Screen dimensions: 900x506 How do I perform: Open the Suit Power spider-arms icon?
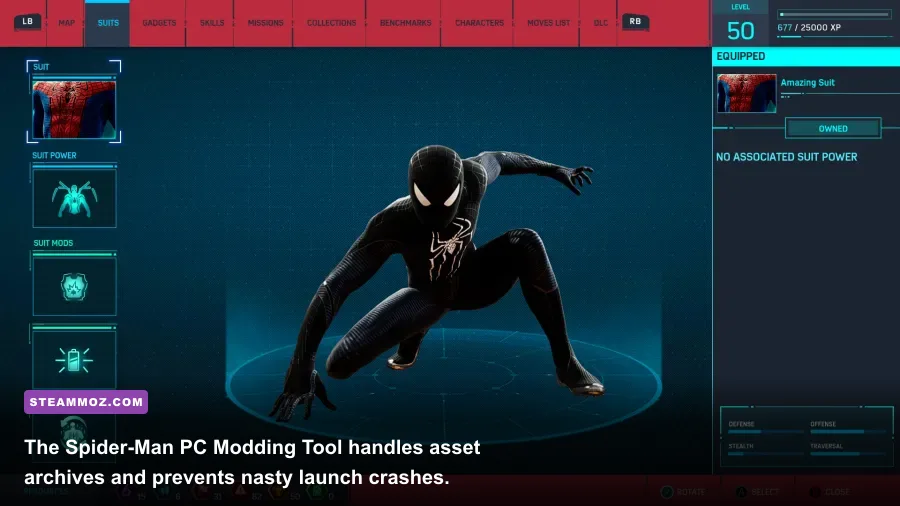tap(74, 198)
